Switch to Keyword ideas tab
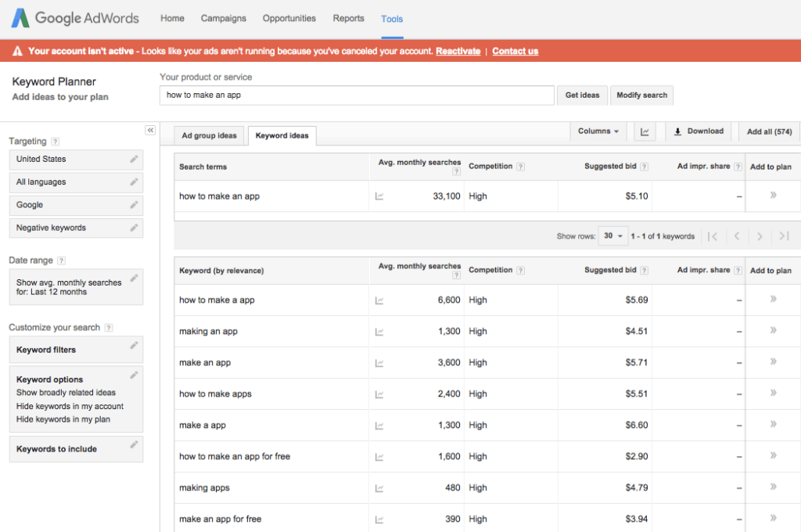Viewport: 801px width, 532px height. tap(282, 136)
